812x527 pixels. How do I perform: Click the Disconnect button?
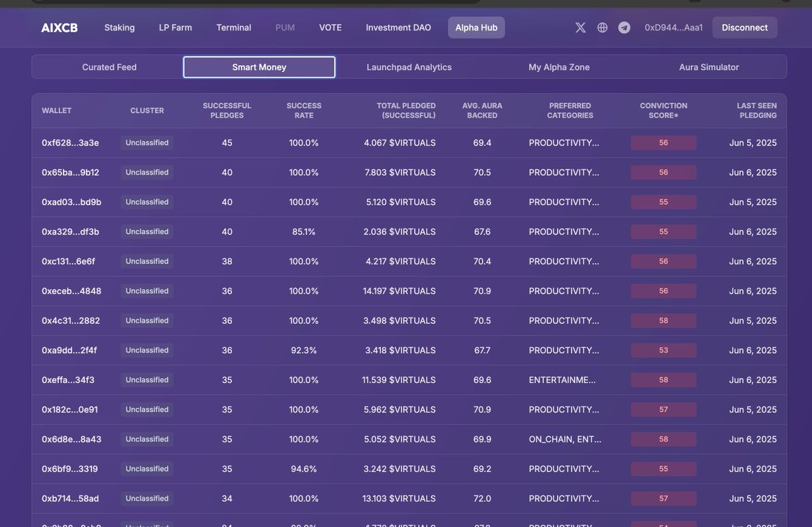744,28
